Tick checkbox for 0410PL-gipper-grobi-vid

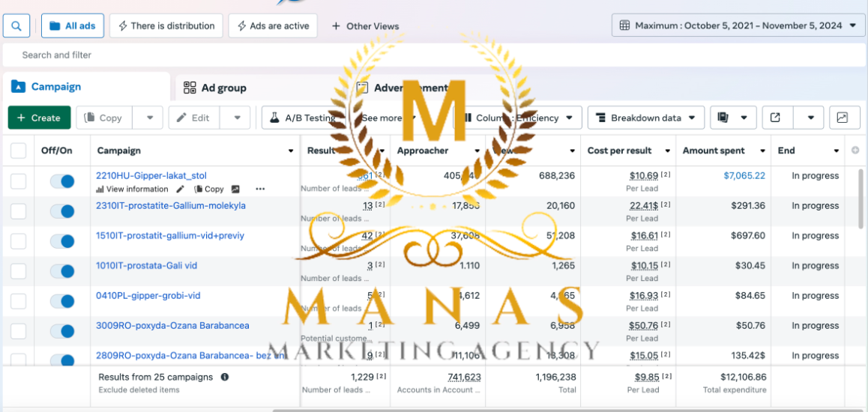coord(18,301)
